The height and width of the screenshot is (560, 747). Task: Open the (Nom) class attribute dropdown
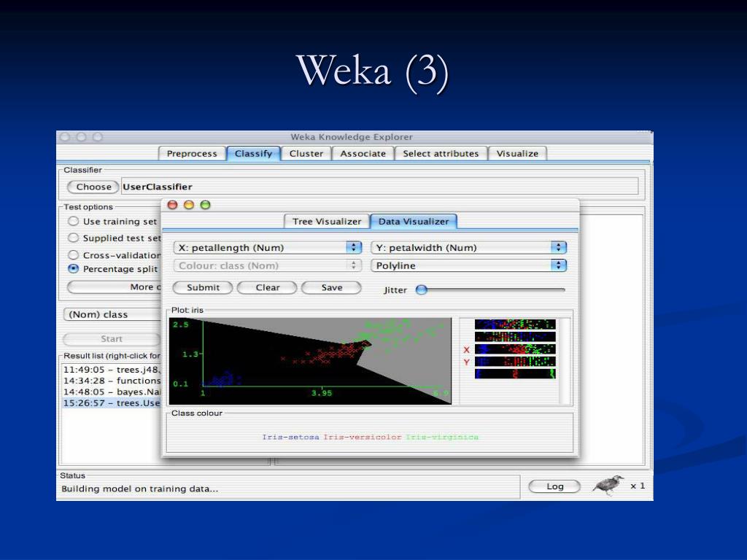point(112,314)
